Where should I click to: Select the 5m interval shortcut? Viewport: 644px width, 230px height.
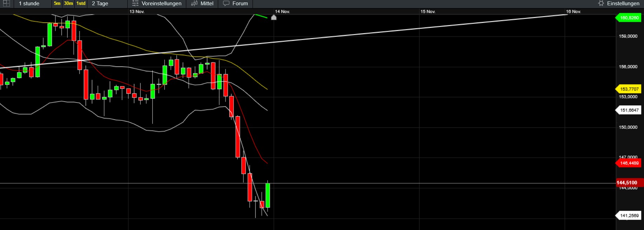click(57, 4)
